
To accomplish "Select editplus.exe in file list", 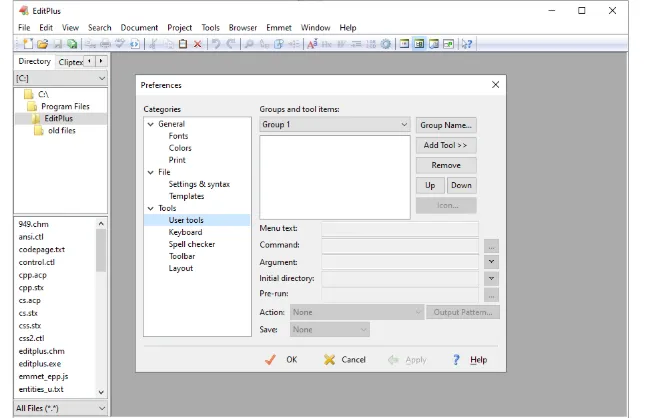I will (x=40, y=364).
